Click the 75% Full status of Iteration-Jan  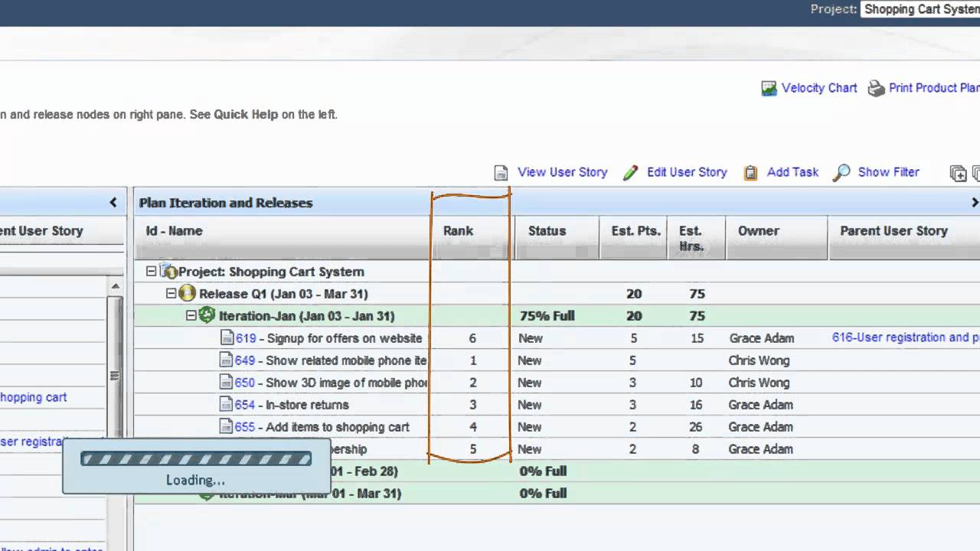[547, 316]
